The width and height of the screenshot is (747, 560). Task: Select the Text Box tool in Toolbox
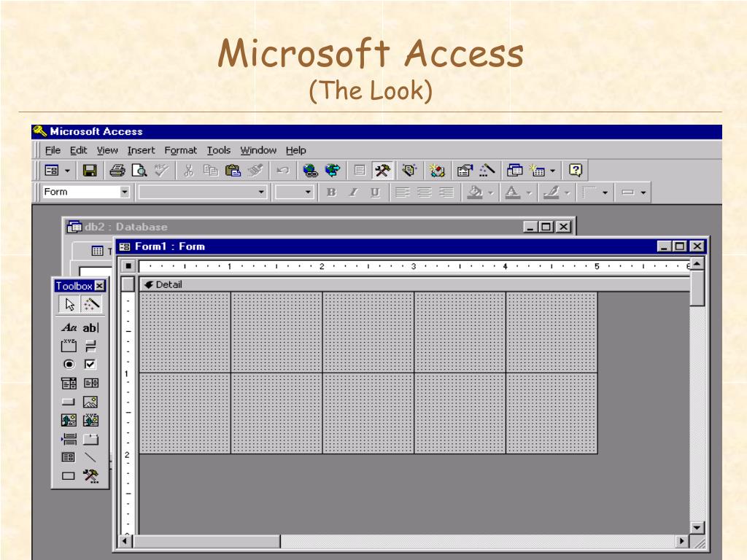[90, 327]
